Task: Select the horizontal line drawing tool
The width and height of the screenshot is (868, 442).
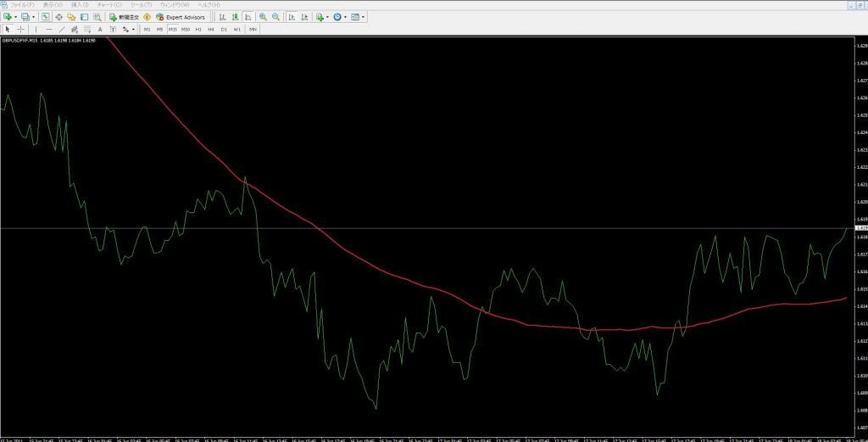Action: point(48,29)
